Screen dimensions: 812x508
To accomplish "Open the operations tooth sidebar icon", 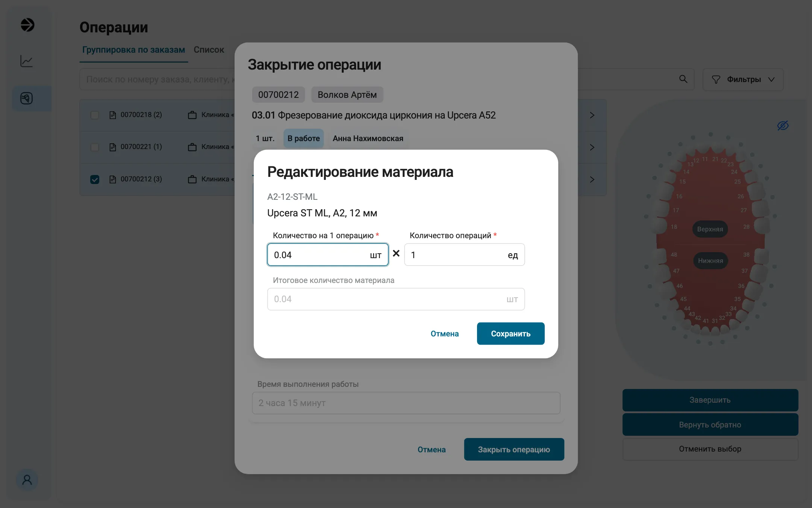I will click(26, 98).
